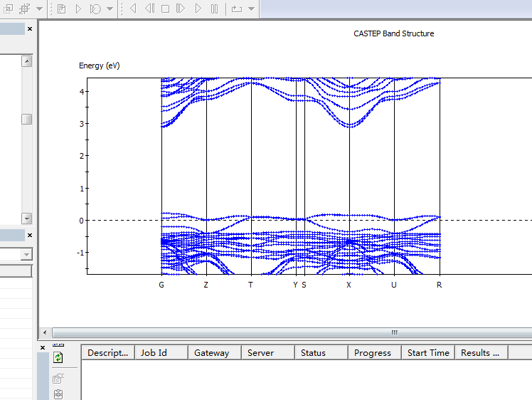The height and width of the screenshot is (400, 532).
Task: Click the G k-point label on x-axis
Action: tap(161, 285)
